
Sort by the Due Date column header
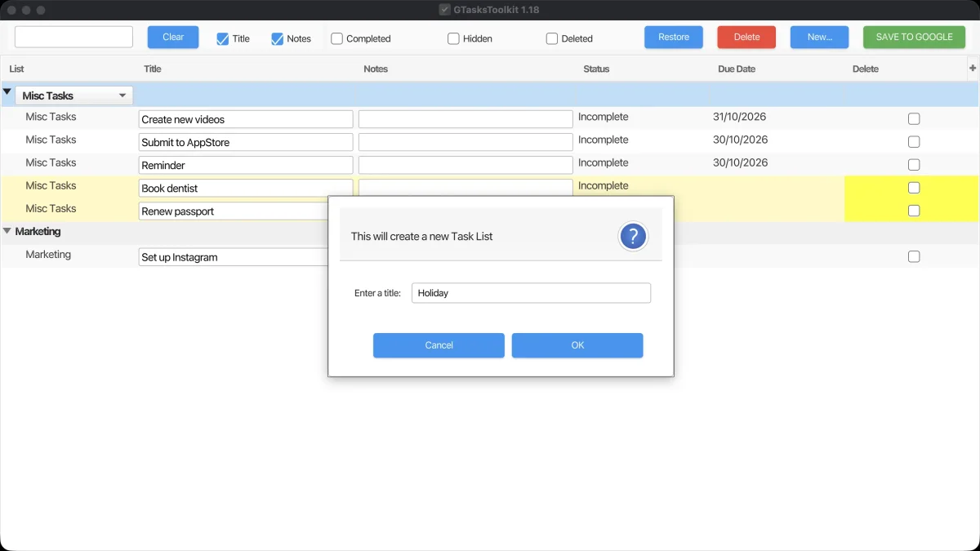point(737,69)
